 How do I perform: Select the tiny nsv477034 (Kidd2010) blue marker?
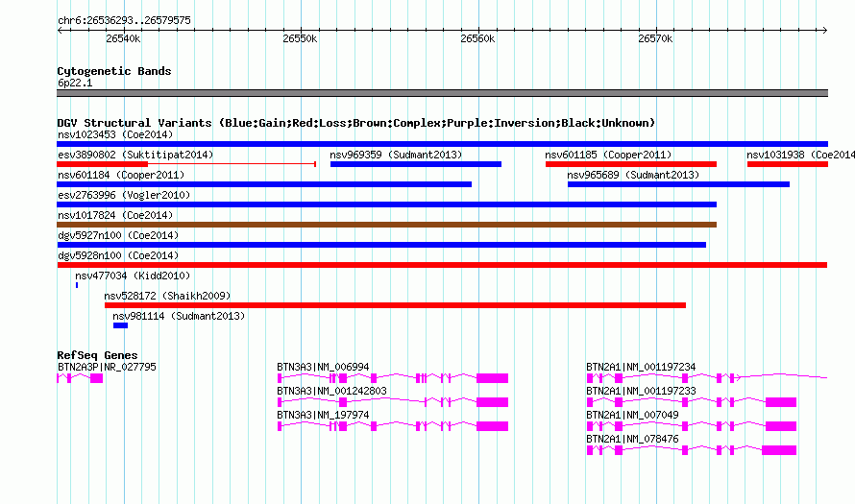click(x=77, y=285)
